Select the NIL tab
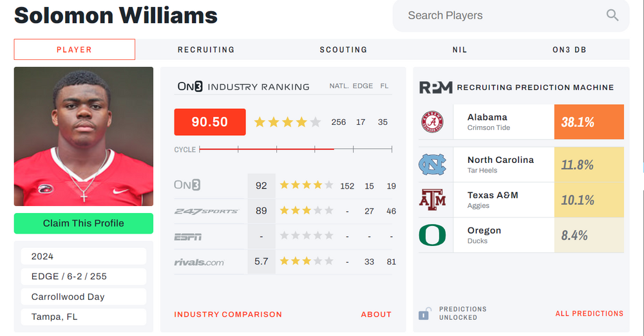Viewport: 644px width, 336px height. (x=460, y=50)
